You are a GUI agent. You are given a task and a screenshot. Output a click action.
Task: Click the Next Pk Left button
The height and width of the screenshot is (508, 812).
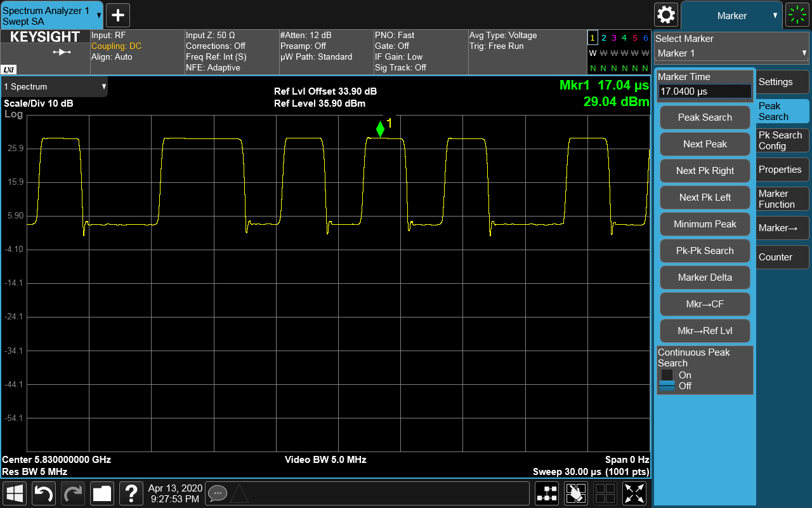pyautogui.click(x=705, y=197)
